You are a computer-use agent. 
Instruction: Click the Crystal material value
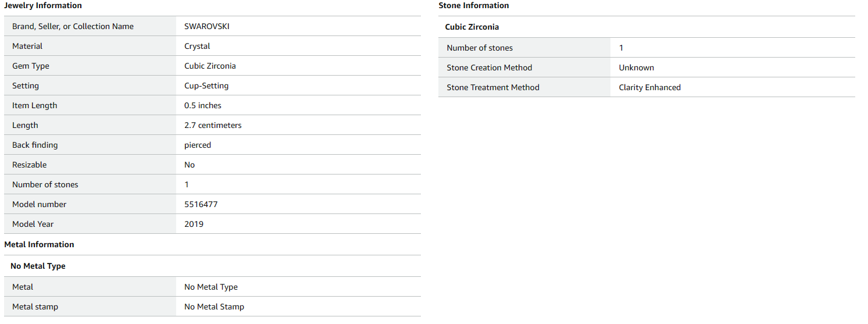197,46
